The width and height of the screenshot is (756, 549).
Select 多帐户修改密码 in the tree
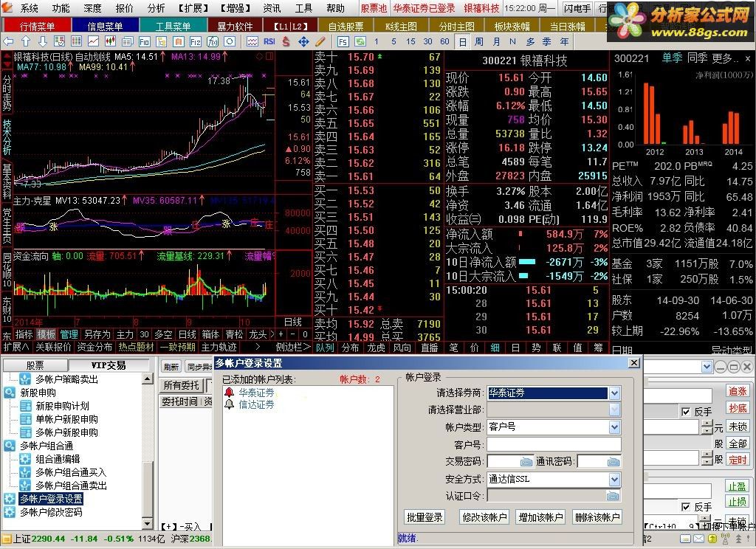(51, 512)
